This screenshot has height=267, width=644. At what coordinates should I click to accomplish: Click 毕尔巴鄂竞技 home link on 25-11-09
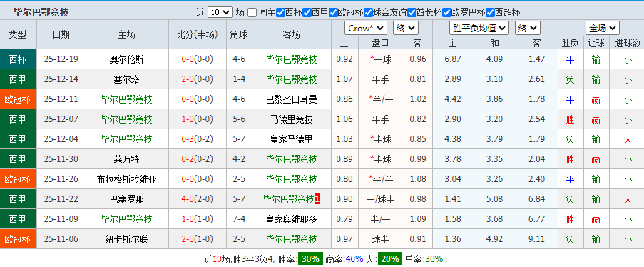click(126, 219)
